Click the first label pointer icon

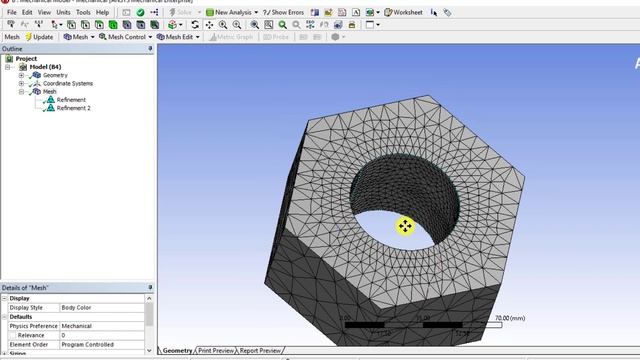point(11,25)
